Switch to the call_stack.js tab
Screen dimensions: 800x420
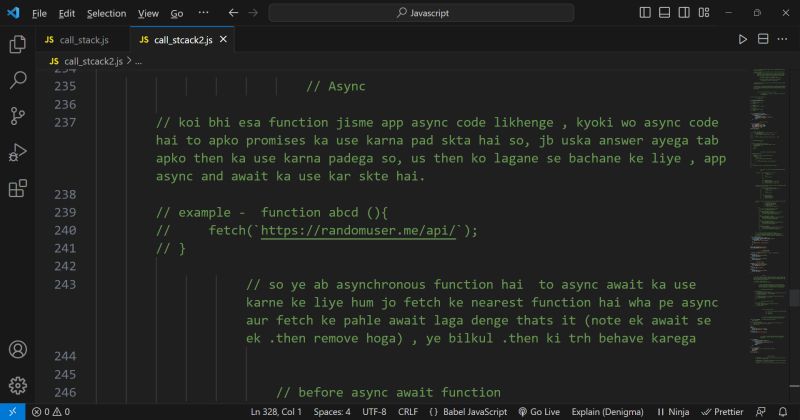(76, 40)
